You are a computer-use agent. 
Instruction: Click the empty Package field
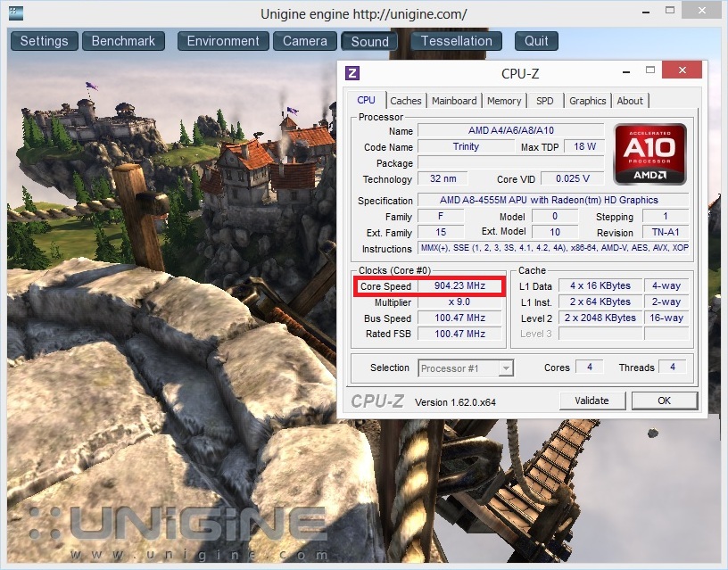point(510,162)
